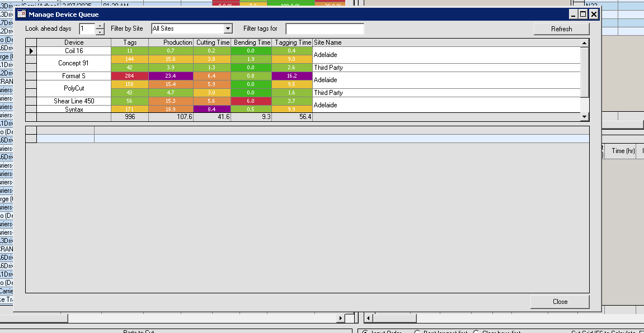Click the background window's right scroll arrow
The height and width of the screenshot is (333, 644).
coord(341,318)
